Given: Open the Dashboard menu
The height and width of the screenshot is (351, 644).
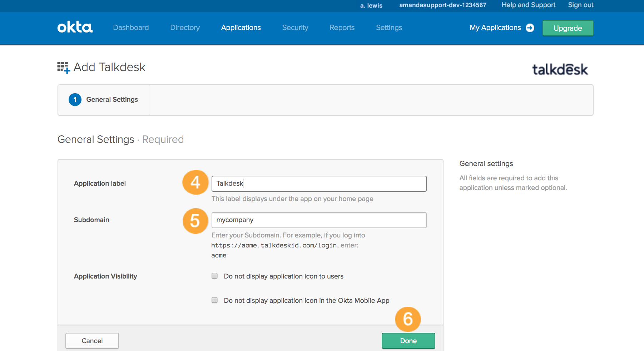Looking at the screenshot, I should coord(131,27).
